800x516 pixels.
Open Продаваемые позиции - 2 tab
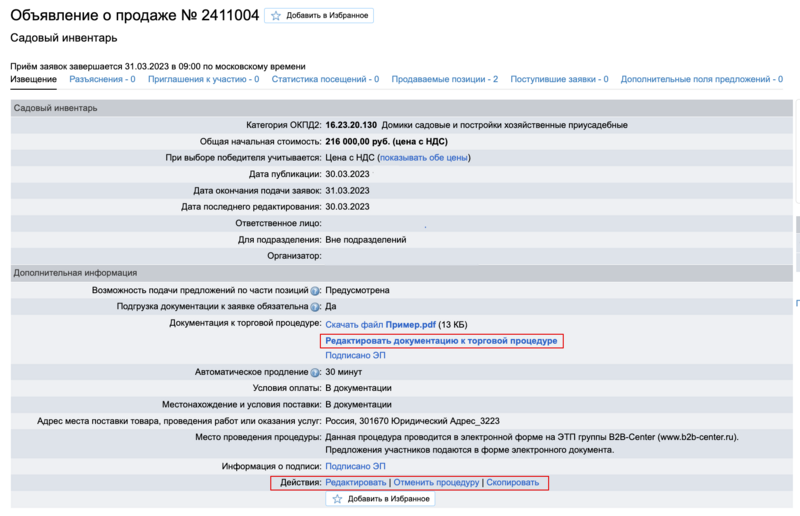pyautogui.click(x=444, y=79)
